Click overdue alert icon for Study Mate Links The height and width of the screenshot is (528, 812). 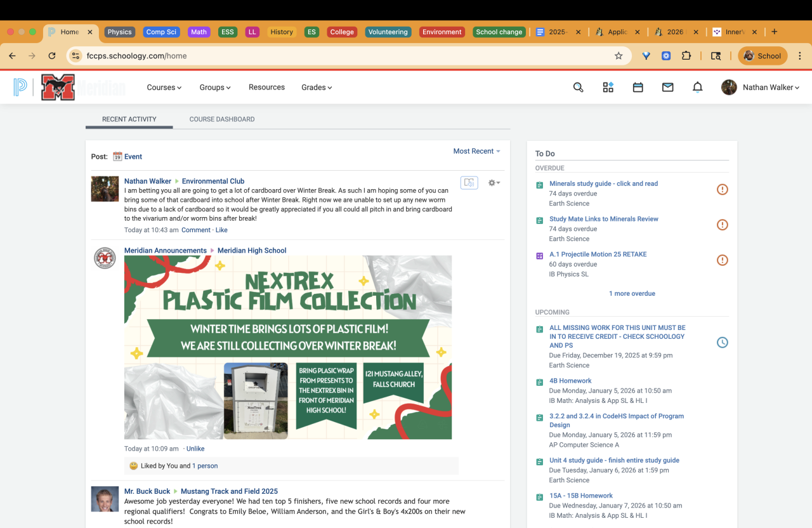722,225
